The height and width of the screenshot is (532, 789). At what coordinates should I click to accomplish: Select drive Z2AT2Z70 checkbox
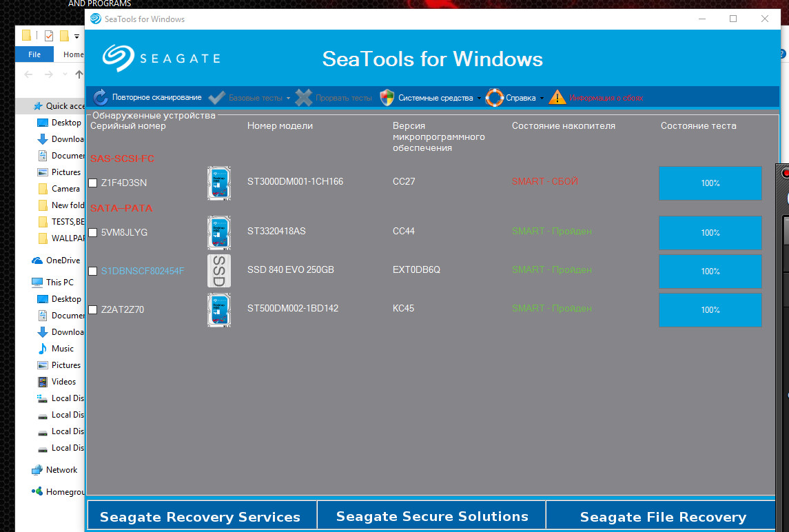(92, 309)
